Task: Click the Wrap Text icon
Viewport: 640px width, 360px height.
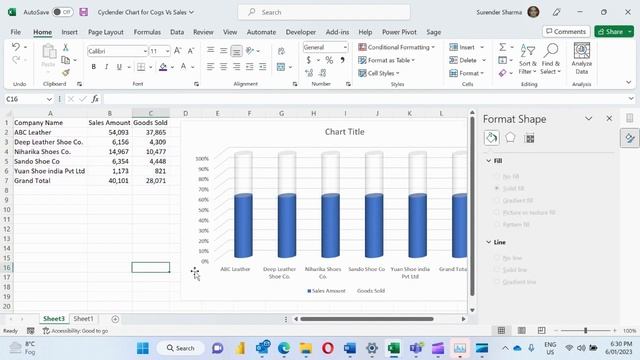Action: 281,51
